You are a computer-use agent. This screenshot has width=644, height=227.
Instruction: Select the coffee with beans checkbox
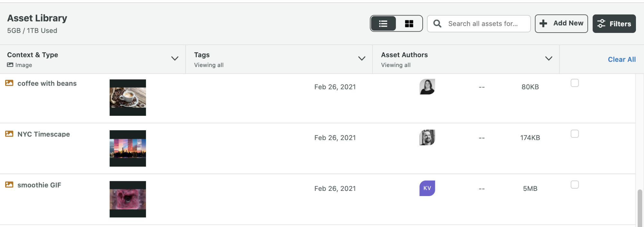[575, 83]
